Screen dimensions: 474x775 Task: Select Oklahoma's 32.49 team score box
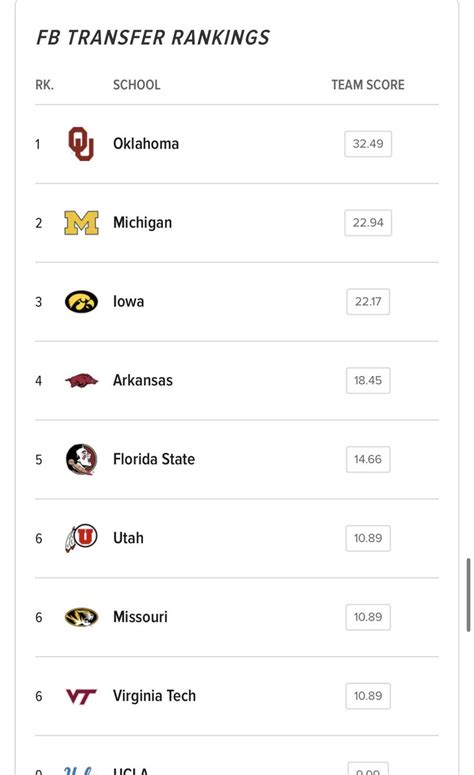[x=368, y=144]
